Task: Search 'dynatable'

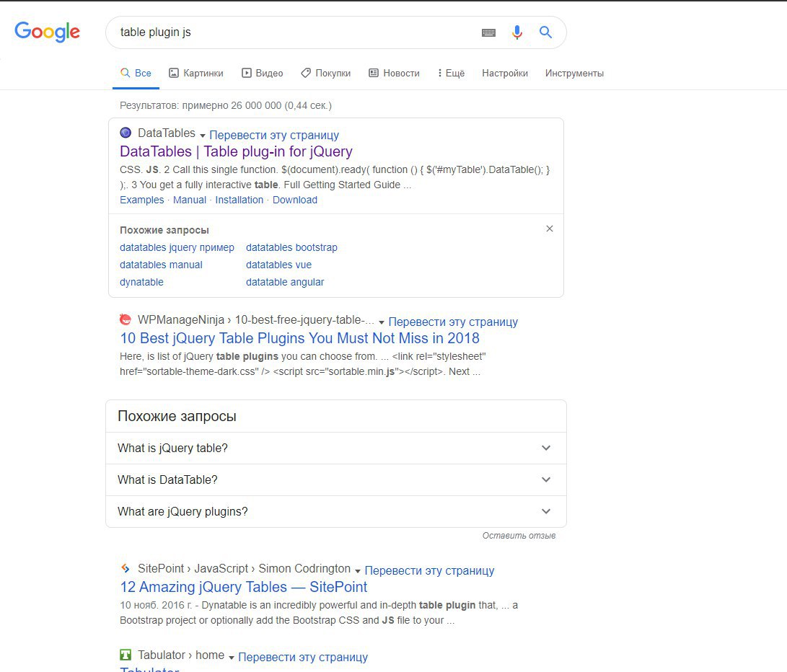Action: [141, 282]
